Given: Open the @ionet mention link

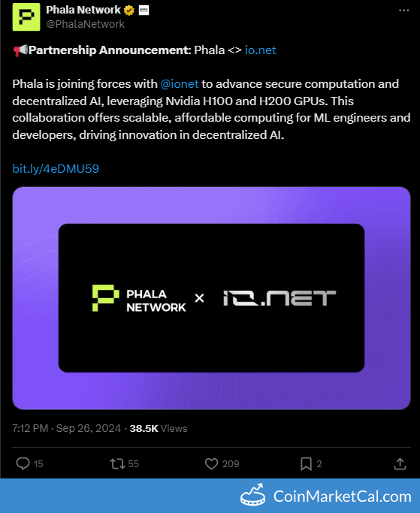Looking at the screenshot, I should tap(180, 84).
